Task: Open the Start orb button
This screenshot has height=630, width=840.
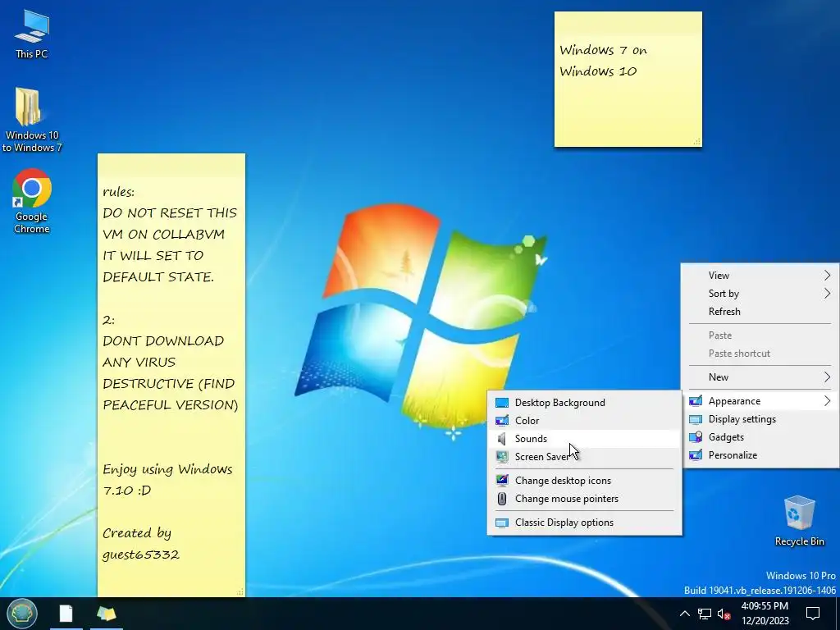Action: pyautogui.click(x=22, y=614)
